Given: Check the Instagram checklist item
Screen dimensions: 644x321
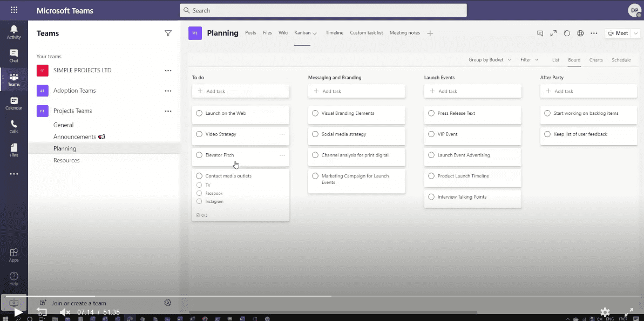Looking at the screenshot, I should 199,201.
